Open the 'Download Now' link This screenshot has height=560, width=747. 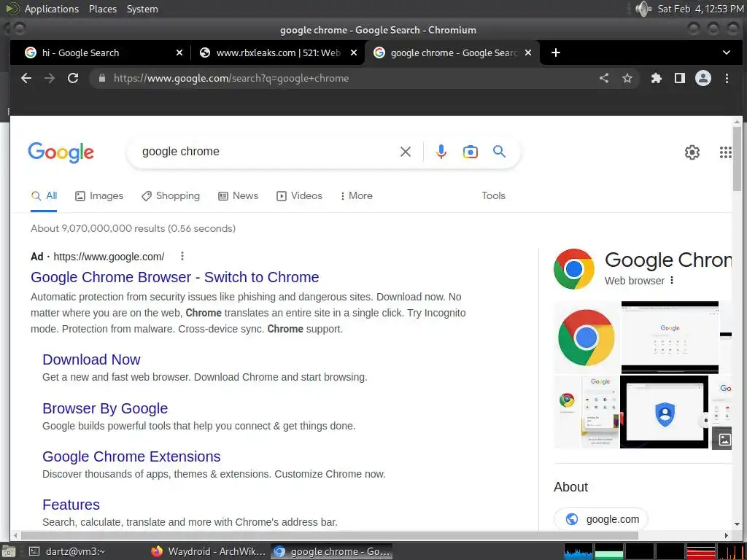click(91, 359)
